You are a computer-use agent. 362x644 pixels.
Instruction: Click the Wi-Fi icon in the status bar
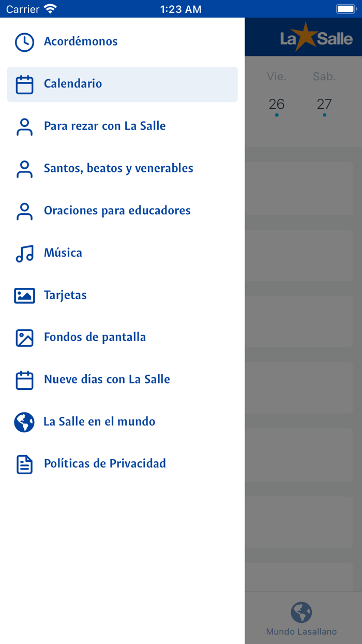coord(49,9)
